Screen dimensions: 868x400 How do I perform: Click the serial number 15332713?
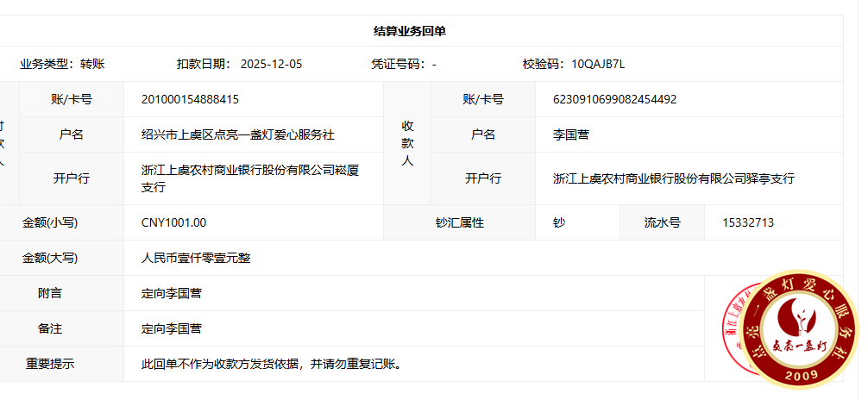pyautogui.click(x=748, y=223)
